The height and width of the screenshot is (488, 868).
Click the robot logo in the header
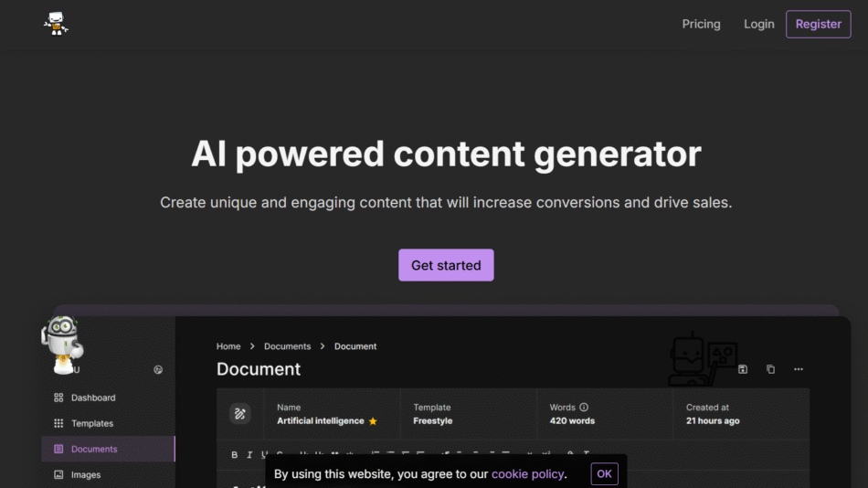tap(57, 24)
